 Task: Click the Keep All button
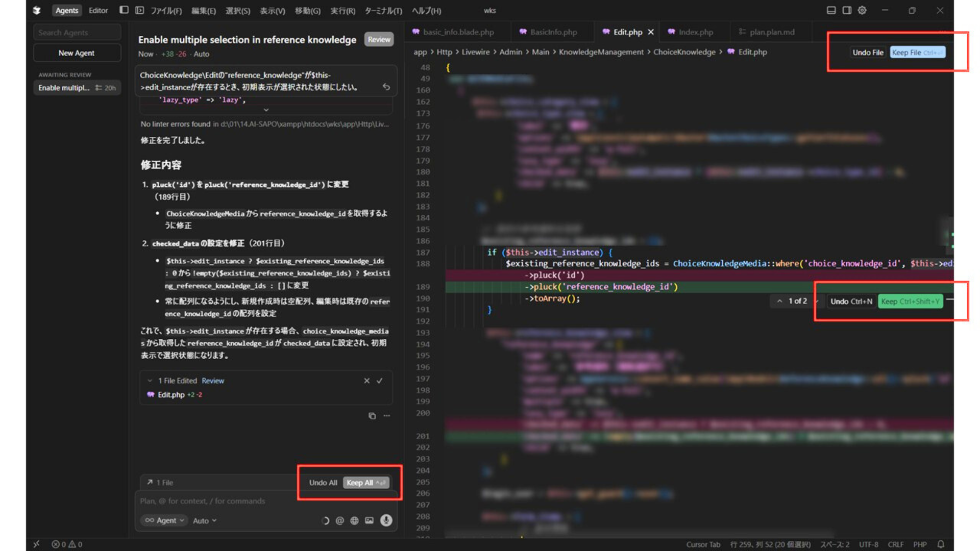[x=365, y=483]
